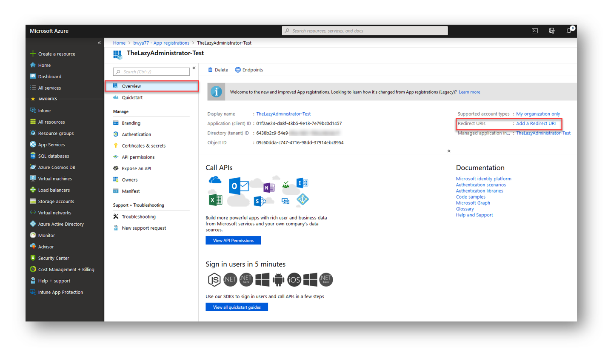Open Authentication libraries link
The width and height of the screenshot is (608, 364).
pyautogui.click(x=480, y=191)
